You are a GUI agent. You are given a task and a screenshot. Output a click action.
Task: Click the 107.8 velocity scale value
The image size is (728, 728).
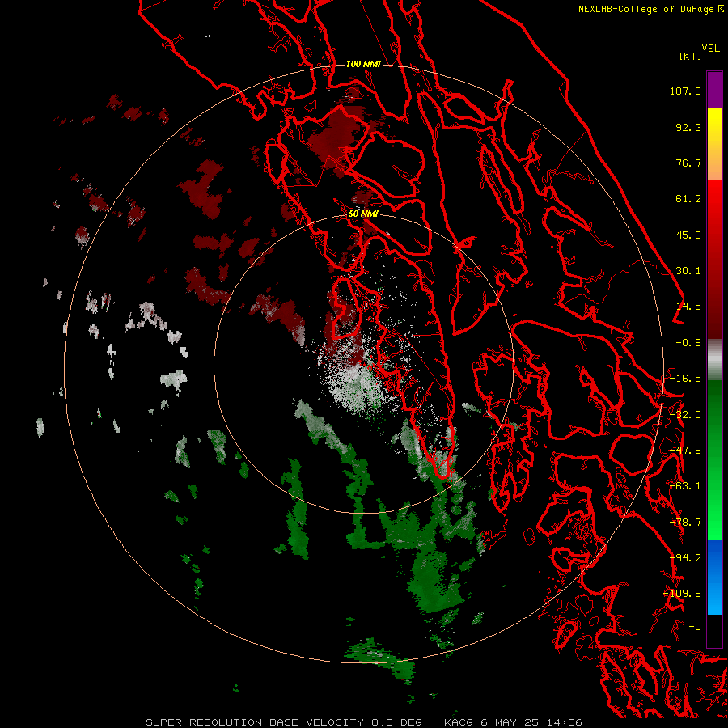coord(685,91)
